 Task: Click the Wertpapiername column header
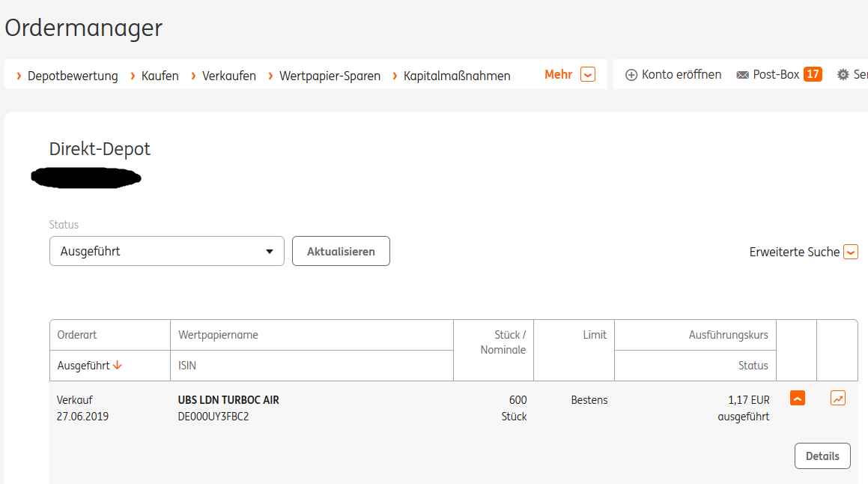coord(218,335)
